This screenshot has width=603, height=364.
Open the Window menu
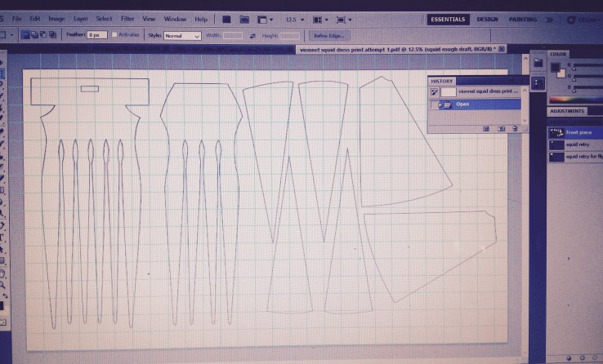click(175, 19)
